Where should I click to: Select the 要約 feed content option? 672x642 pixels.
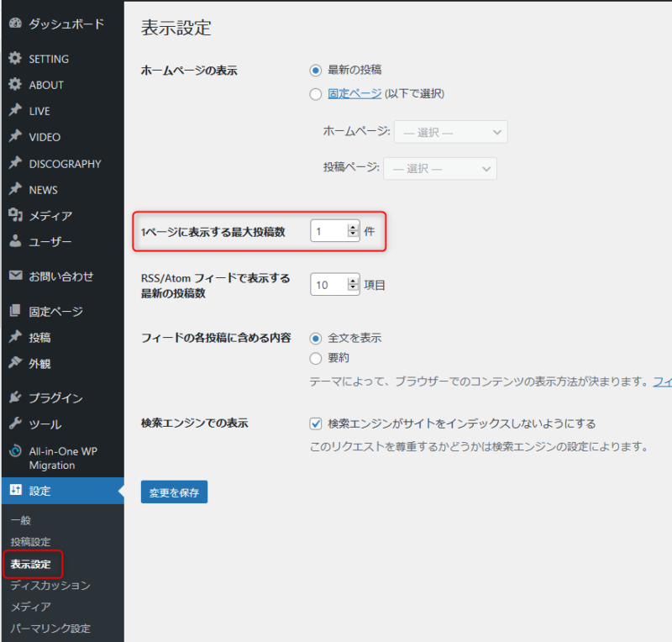tap(316, 359)
